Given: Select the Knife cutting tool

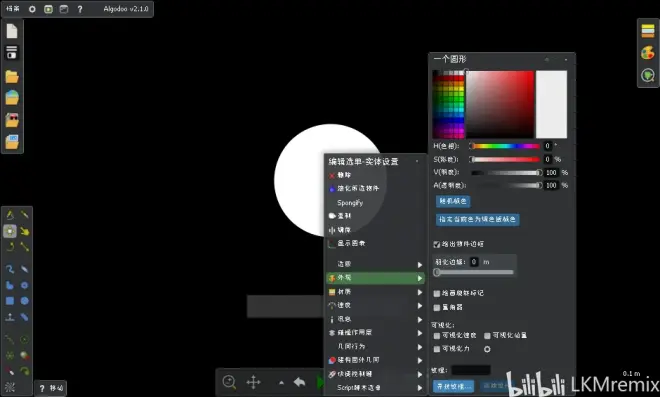Looking at the screenshot, I should click(25, 215).
